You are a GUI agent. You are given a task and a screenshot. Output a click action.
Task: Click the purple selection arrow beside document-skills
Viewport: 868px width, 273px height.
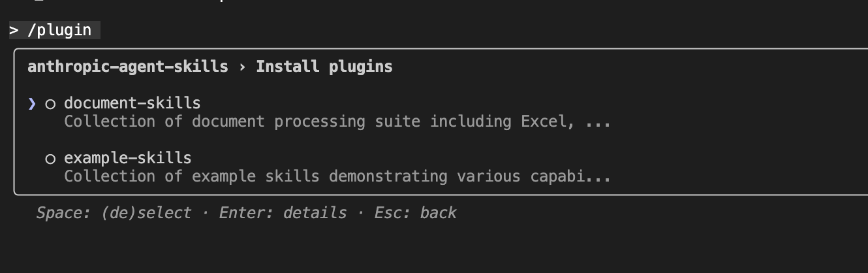click(32, 103)
